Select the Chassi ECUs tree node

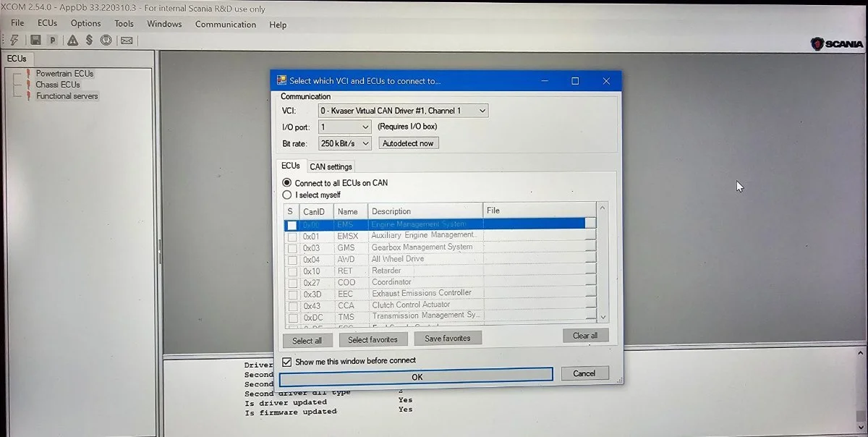[58, 85]
